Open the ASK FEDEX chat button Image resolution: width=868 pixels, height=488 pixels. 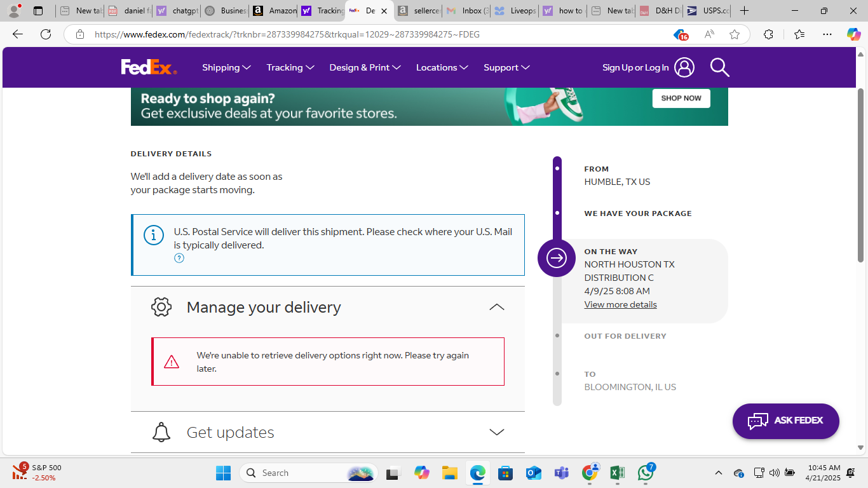pos(786,421)
